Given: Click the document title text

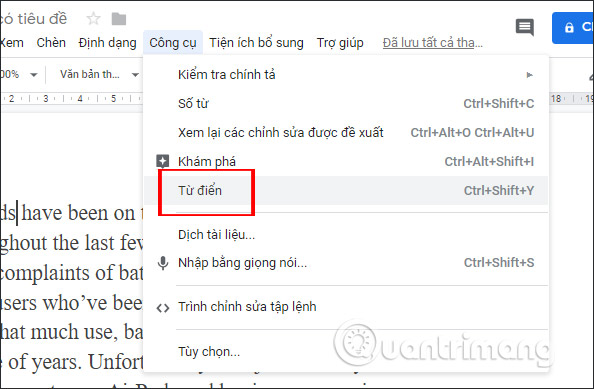Looking at the screenshot, I should tap(33, 19).
